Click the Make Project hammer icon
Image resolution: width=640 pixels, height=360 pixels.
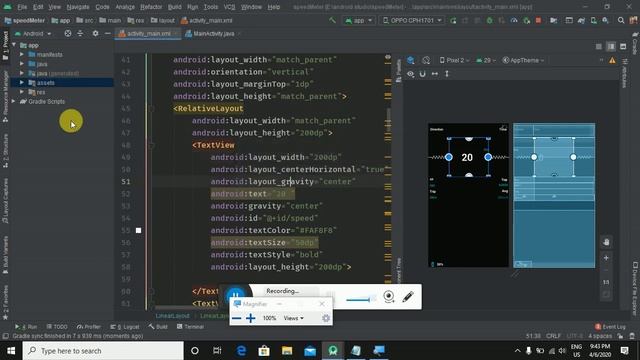(332, 20)
